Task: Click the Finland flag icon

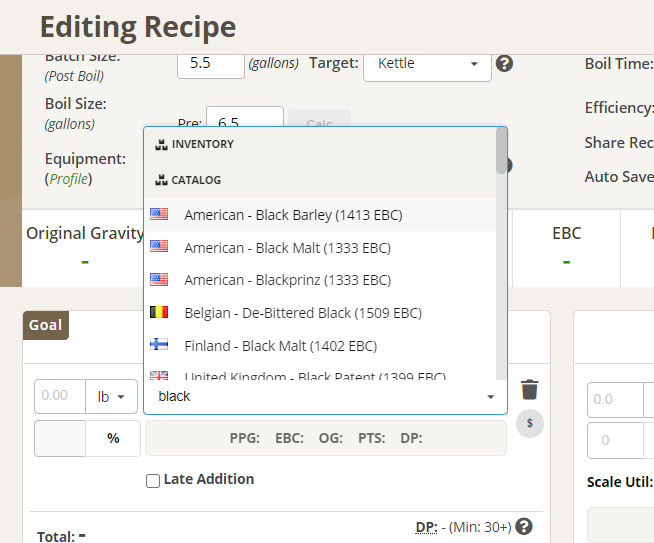Action: pyautogui.click(x=159, y=346)
